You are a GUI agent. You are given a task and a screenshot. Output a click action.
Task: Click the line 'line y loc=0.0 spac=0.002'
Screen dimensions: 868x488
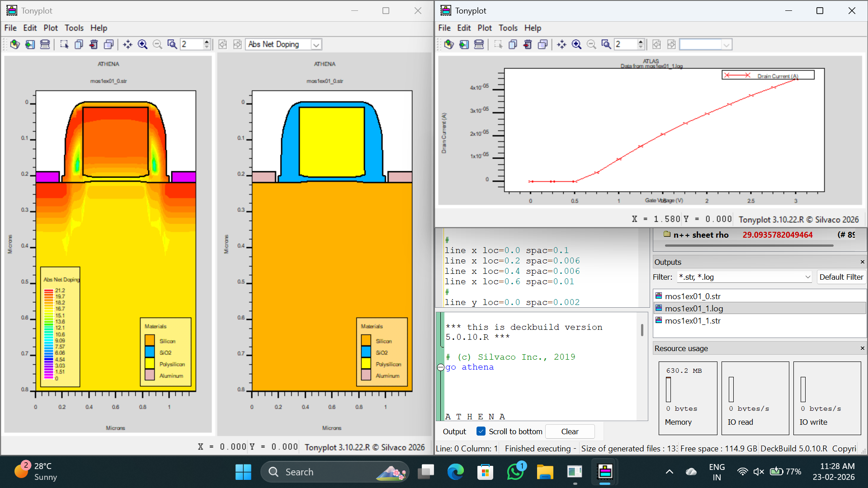(512, 302)
